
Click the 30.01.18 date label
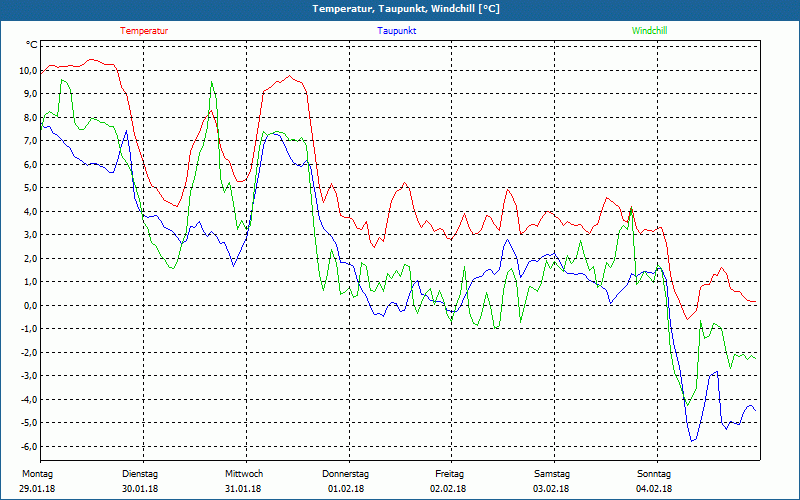coord(140,489)
